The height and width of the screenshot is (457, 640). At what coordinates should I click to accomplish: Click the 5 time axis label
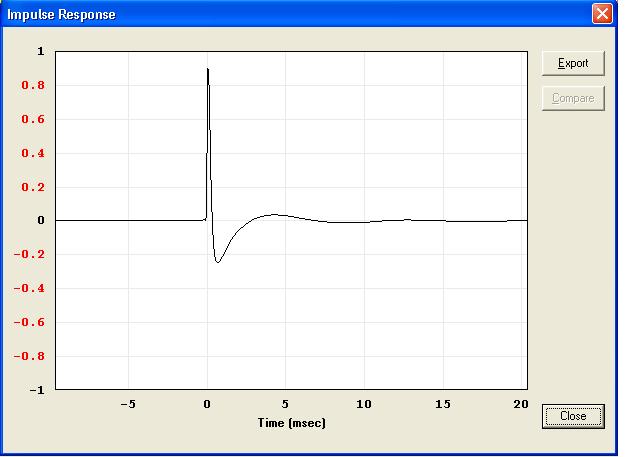285,404
